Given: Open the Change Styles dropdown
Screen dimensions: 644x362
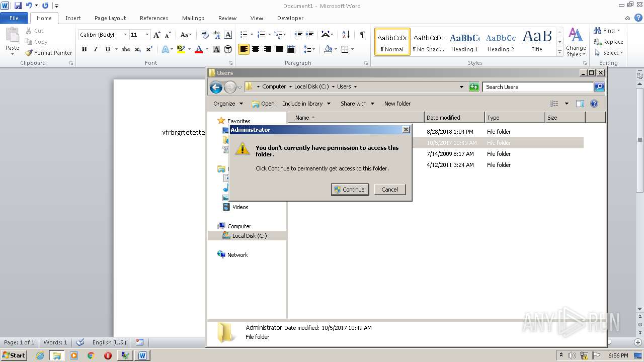Looking at the screenshot, I should (576, 43).
